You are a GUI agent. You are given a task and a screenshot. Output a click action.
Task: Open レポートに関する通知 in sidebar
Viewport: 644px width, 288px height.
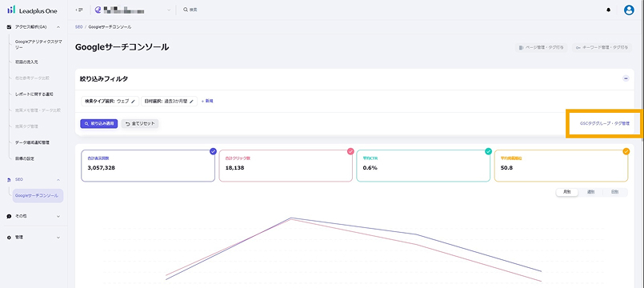(x=34, y=94)
